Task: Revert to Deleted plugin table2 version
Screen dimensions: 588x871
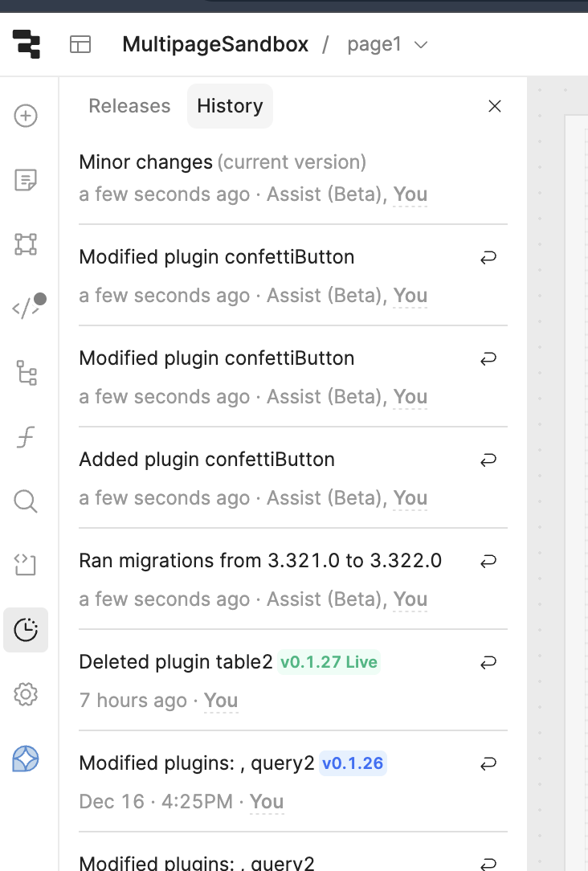Action: pyautogui.click(x=488, y=663)
